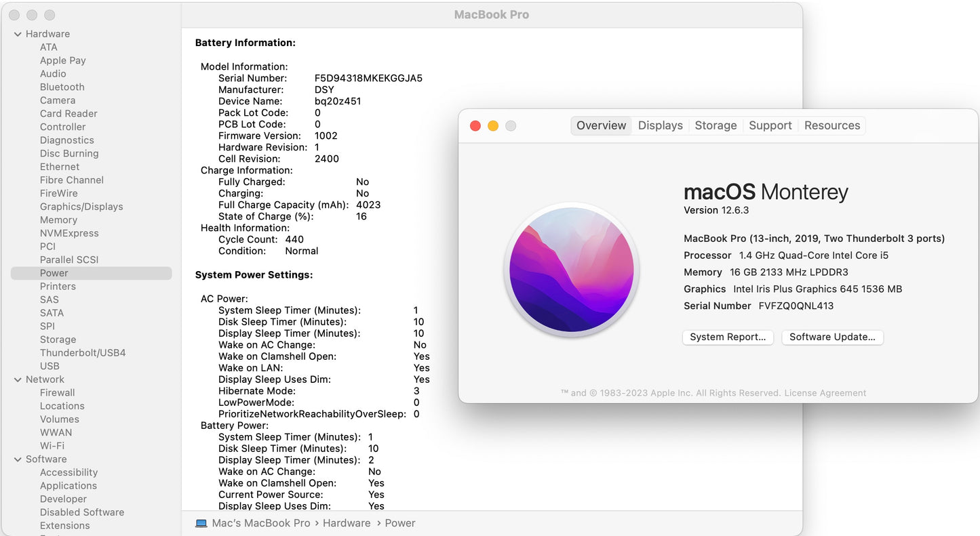
Task: Select Applications under the Software section
Action: (68, 486)
